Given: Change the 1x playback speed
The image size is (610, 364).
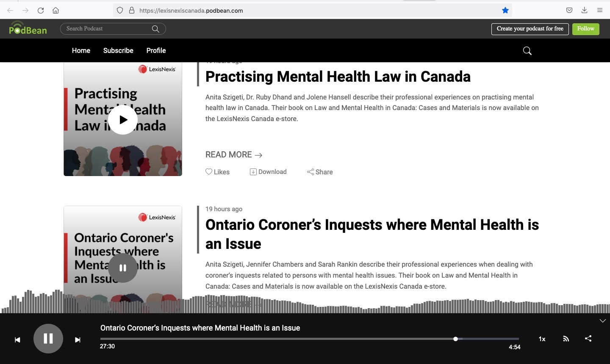Looking at the screenshot, I should pyautogui.click(x=542, y=339).
